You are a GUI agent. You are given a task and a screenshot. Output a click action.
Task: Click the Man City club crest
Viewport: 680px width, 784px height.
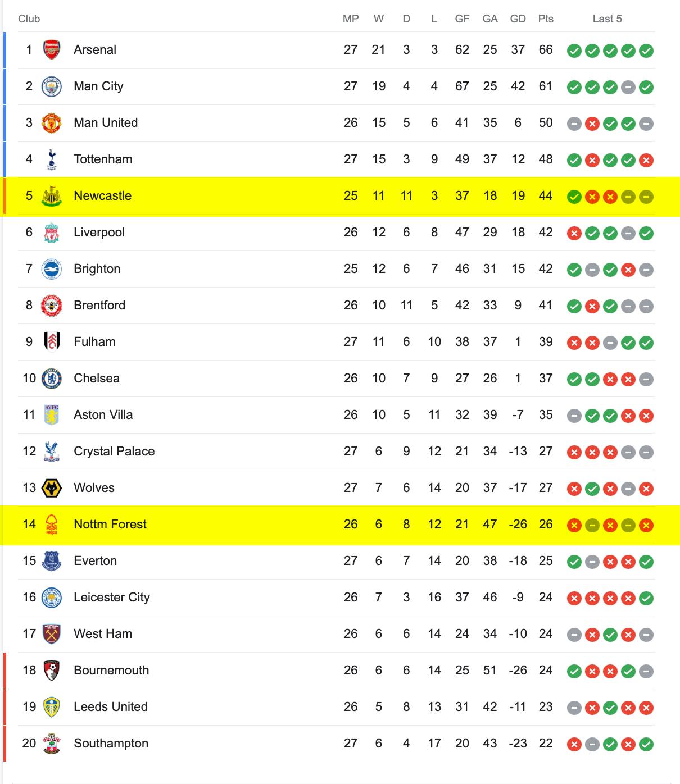point(52,86)
